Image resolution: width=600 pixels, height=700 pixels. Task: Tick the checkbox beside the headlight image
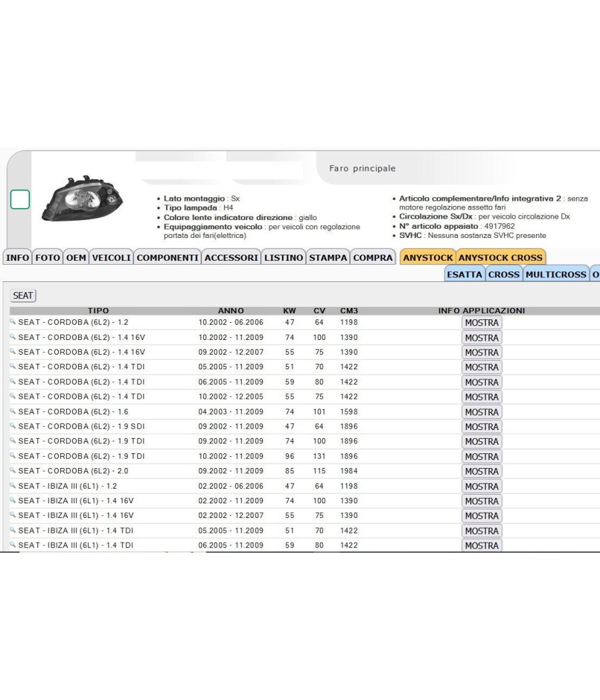coord(20,199)
